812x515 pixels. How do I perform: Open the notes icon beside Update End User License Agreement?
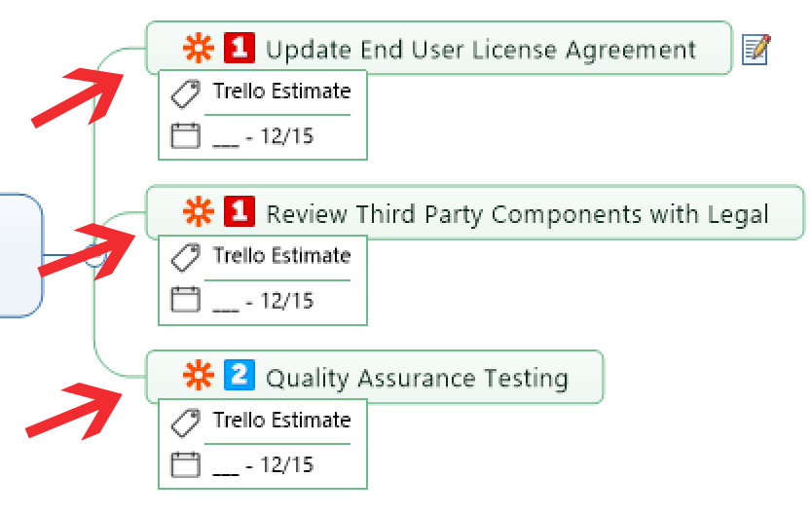757,50
